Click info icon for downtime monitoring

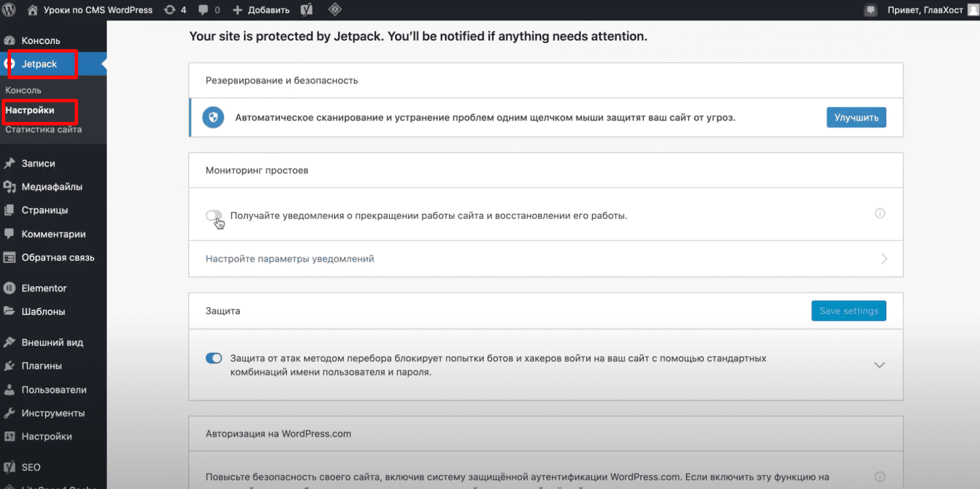click(x=879, y=213)
